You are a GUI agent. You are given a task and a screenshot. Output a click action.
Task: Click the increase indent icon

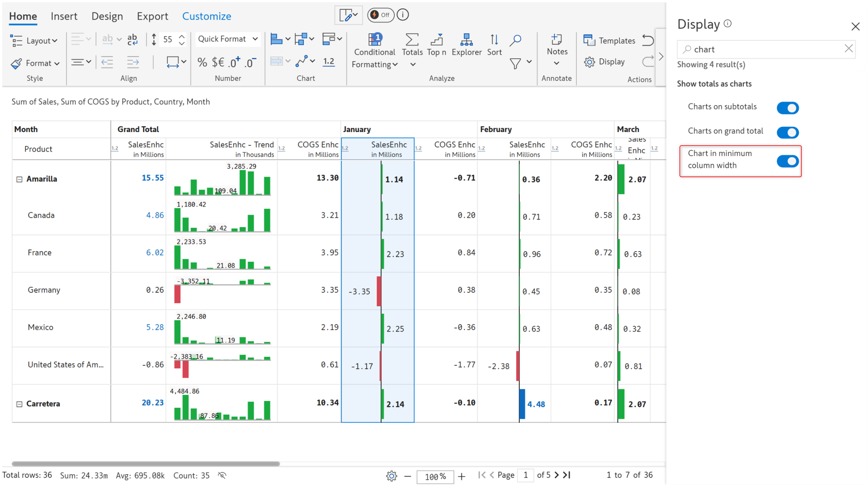[133, 62]
